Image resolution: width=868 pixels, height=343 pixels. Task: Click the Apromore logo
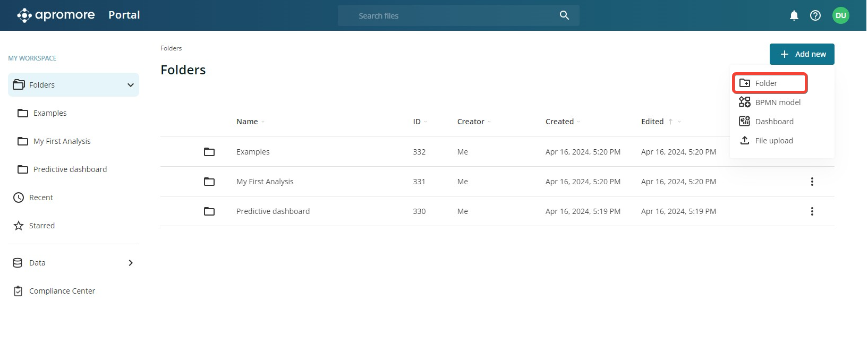point(56,15)
